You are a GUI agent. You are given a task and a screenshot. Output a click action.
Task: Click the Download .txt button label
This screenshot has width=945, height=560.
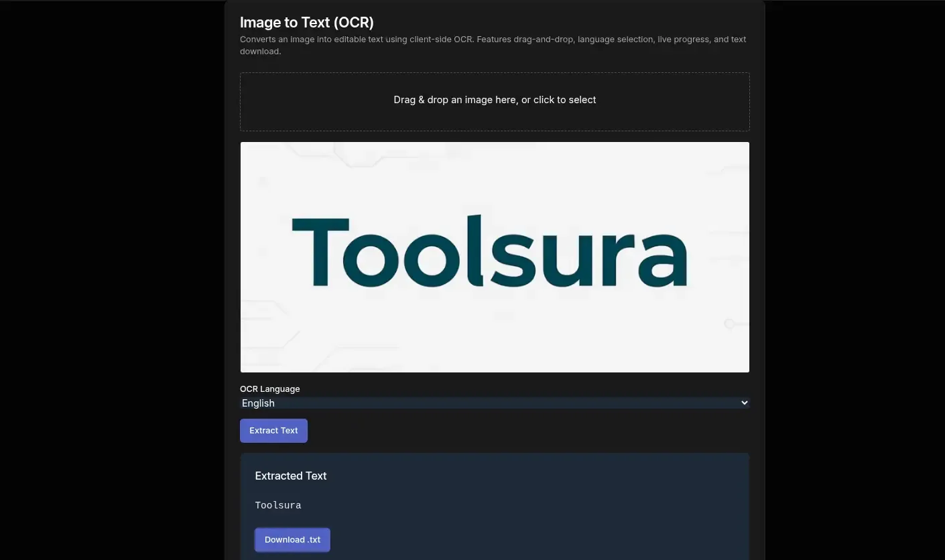point(292,539)
